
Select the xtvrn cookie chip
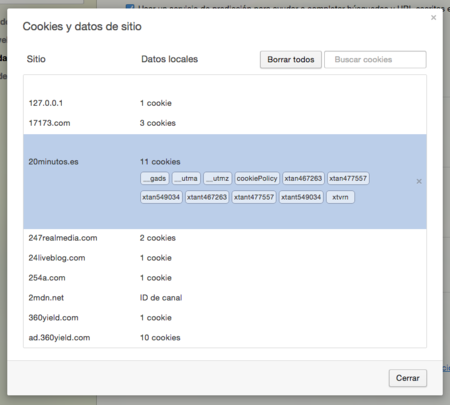tap(340, 197)
